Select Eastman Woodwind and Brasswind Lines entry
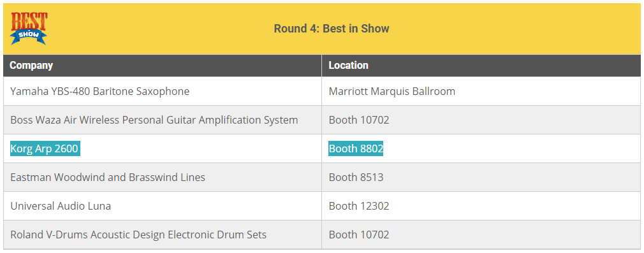This screenshot has width=644, height=253. [x=108, y=177]
